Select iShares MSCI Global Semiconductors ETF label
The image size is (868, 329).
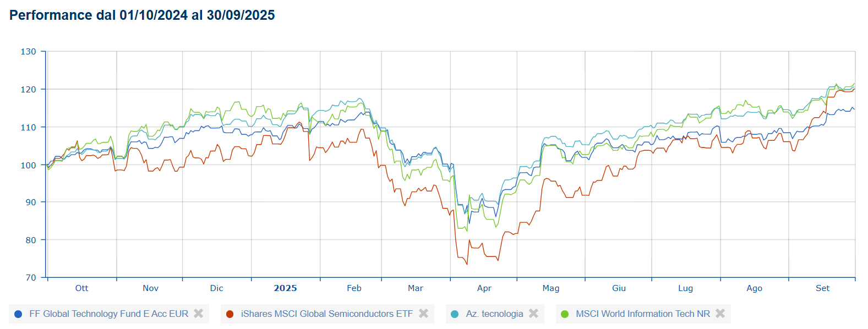[326, 314]
